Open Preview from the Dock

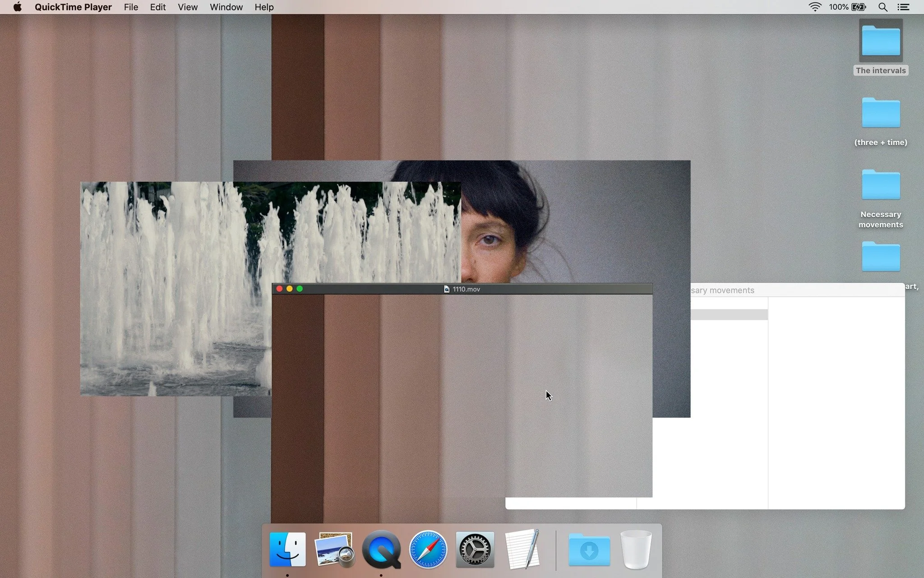click(334, 550)
